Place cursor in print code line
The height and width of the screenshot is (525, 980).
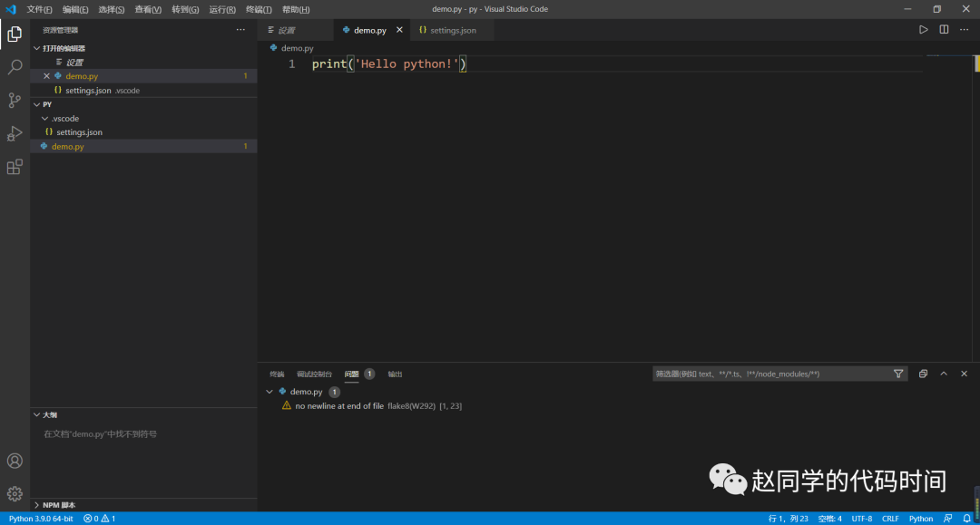point(388,63)
